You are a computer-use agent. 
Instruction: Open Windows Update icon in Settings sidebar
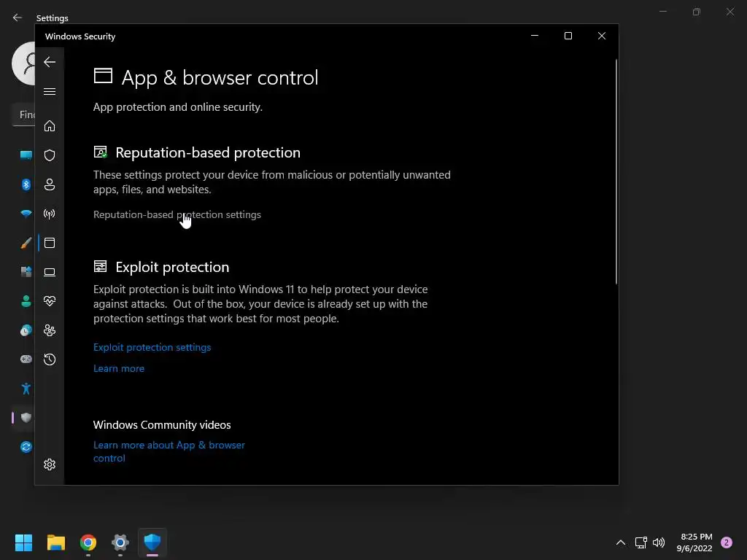(26, 447)
